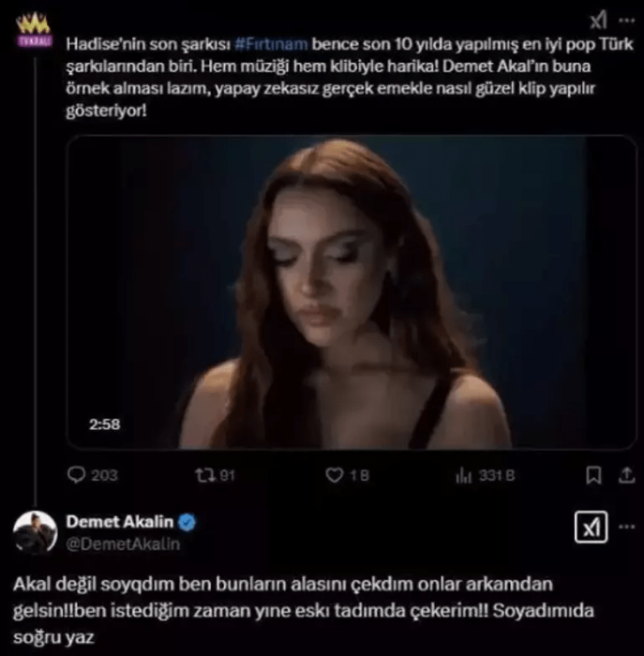Play the Hadise video clip
Image resolution: width=644 pixels, height=656 pixels.
point(352,292)
